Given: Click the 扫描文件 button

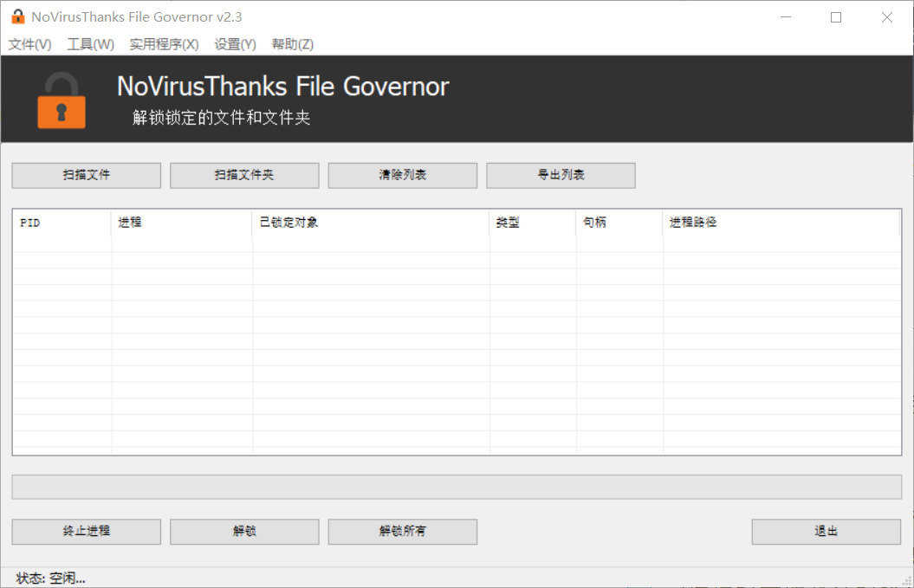Looking at the screenshot, I should pos(87,176).
